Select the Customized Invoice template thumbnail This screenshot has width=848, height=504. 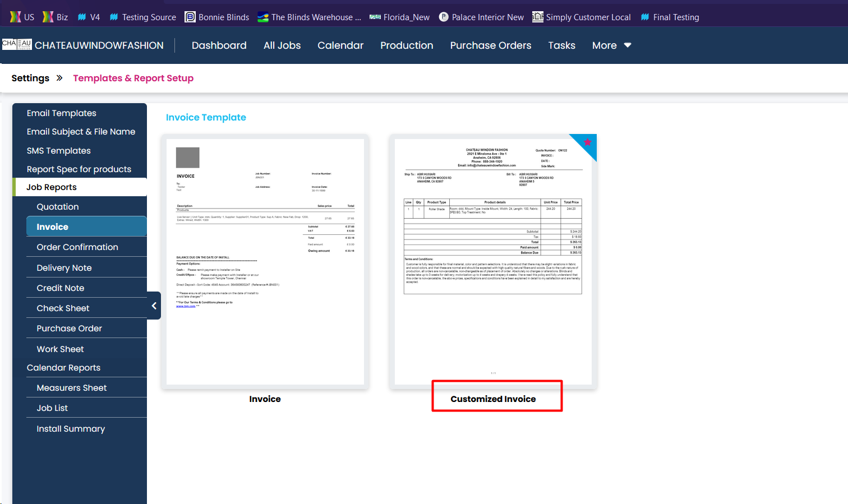coord(493,261)
